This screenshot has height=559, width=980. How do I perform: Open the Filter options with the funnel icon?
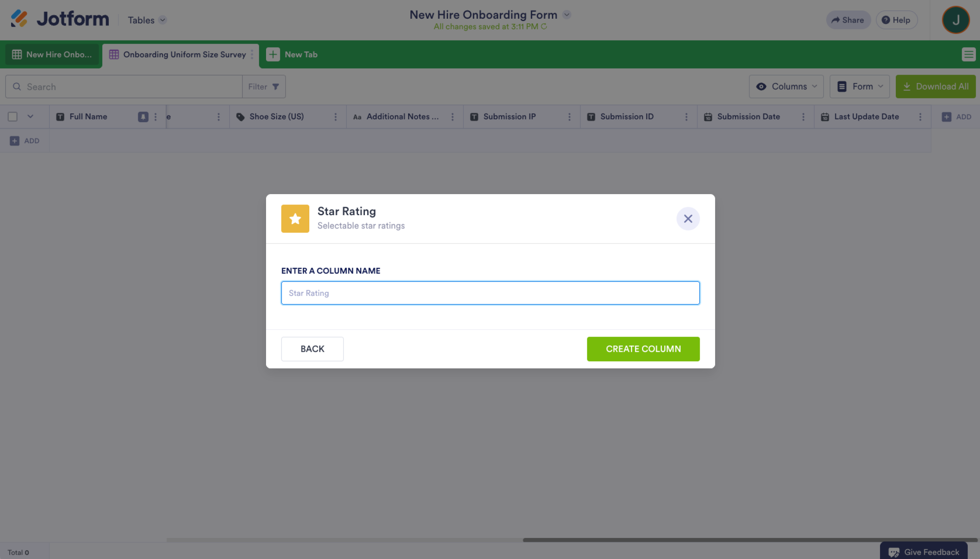click(276, 87)
